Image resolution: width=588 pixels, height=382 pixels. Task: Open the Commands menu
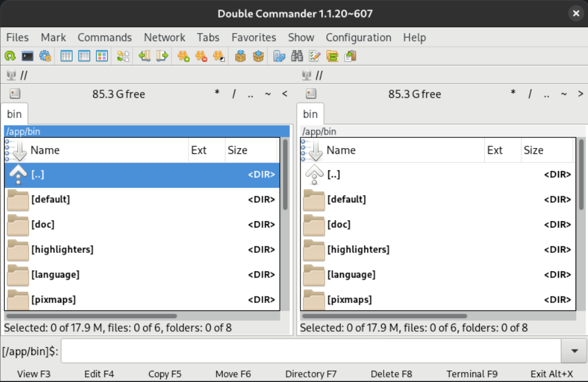(x=104, y=38)
